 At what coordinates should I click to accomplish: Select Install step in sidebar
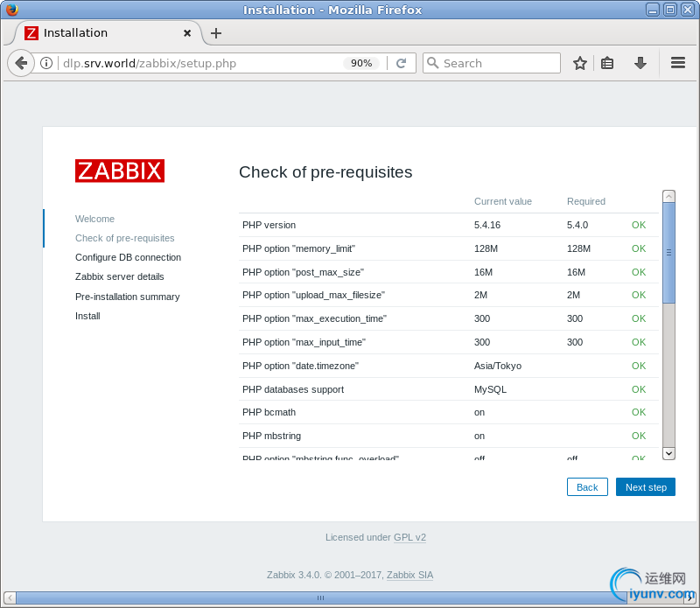87,316
